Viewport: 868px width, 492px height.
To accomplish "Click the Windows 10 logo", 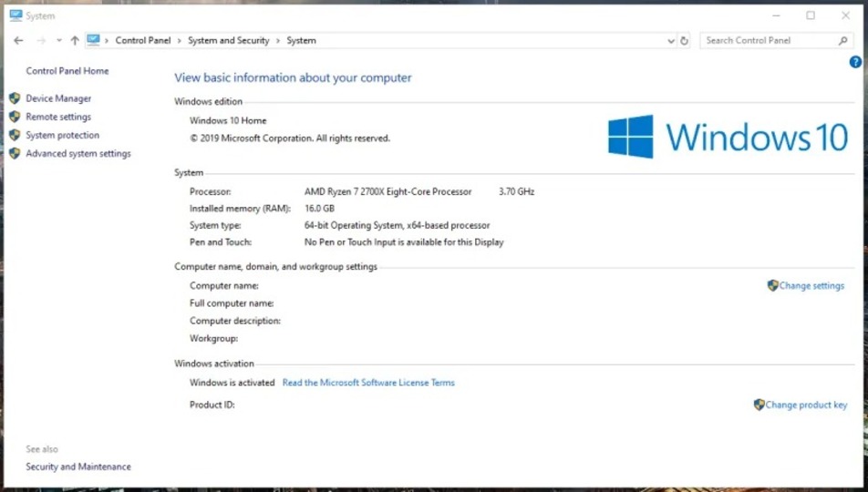I will (728, 137).
